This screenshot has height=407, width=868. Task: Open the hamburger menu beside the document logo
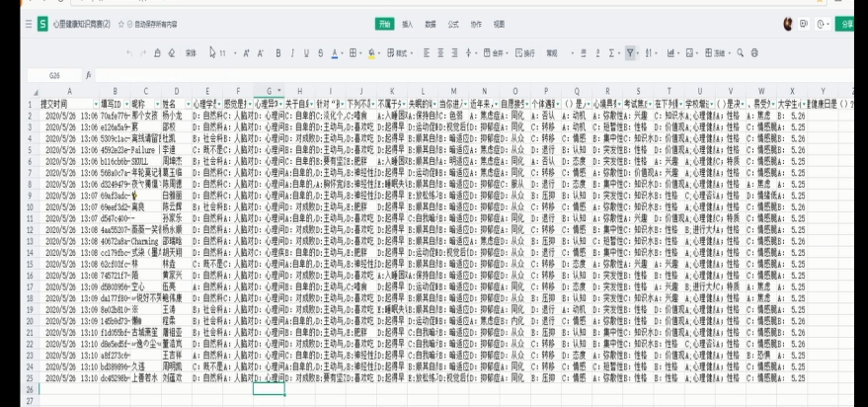click(x=29, y=25)
